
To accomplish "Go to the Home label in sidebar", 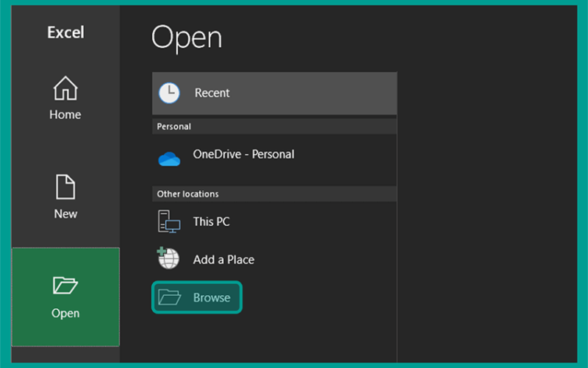I will click(x=65, y=115).
